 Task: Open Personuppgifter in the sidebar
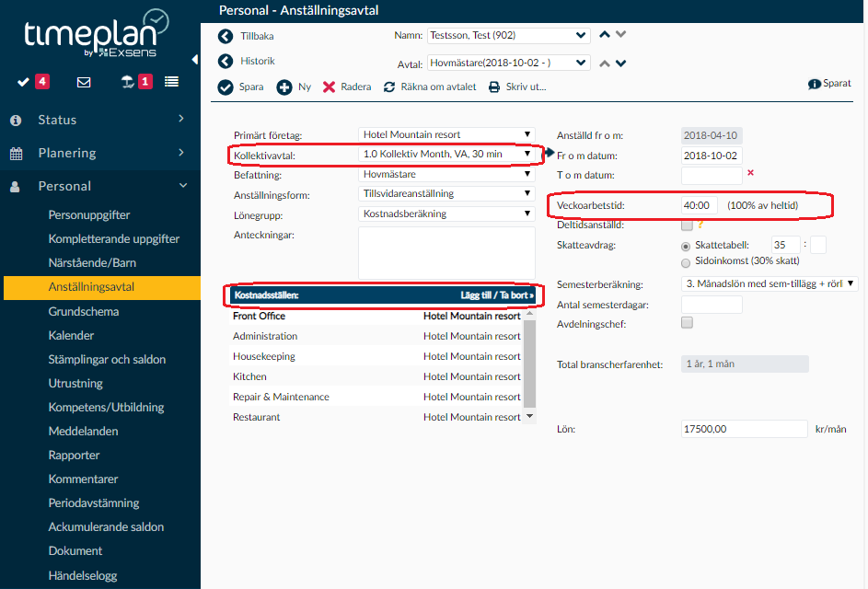pos(89,214)
